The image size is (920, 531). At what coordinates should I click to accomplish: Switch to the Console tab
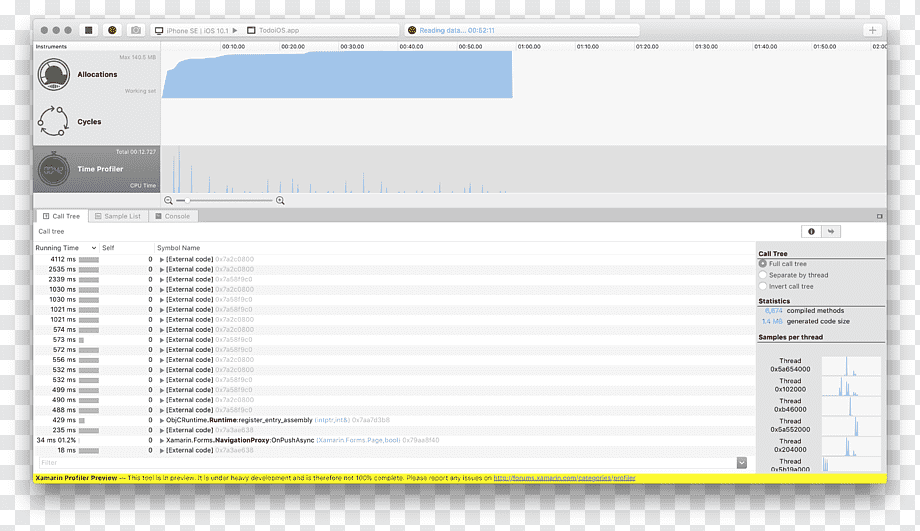[173, 217]
